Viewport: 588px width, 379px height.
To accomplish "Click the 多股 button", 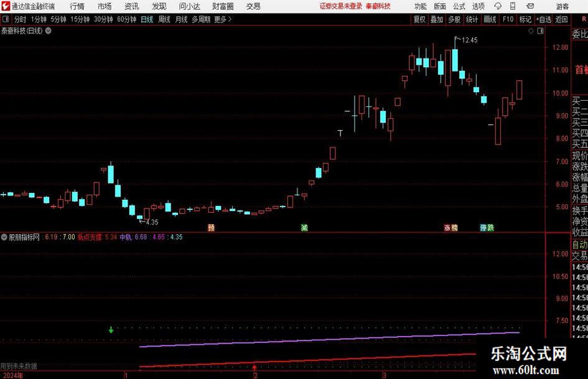I will pyautogui.click(x=454, y=19).
